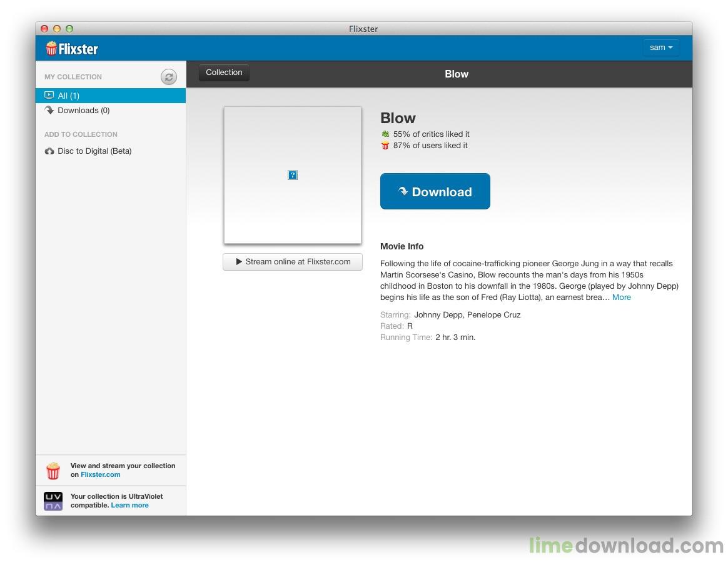Click the All collection screen icon
The width and height of the screenshot is (728, 565).
[49, 95]
